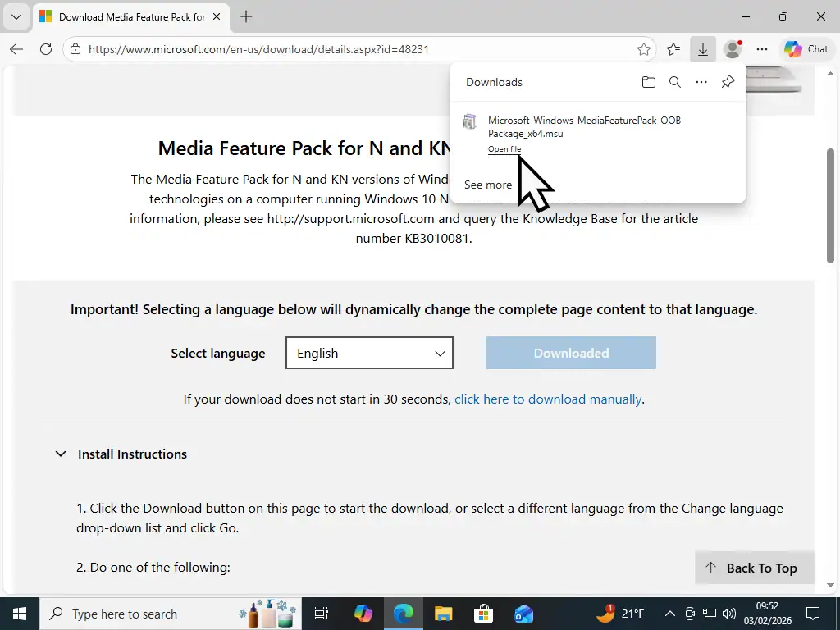Image resolution: width=840 pixels, height=630 pixels.
Task: Go back using the back arrow
Action: (16, 49)
